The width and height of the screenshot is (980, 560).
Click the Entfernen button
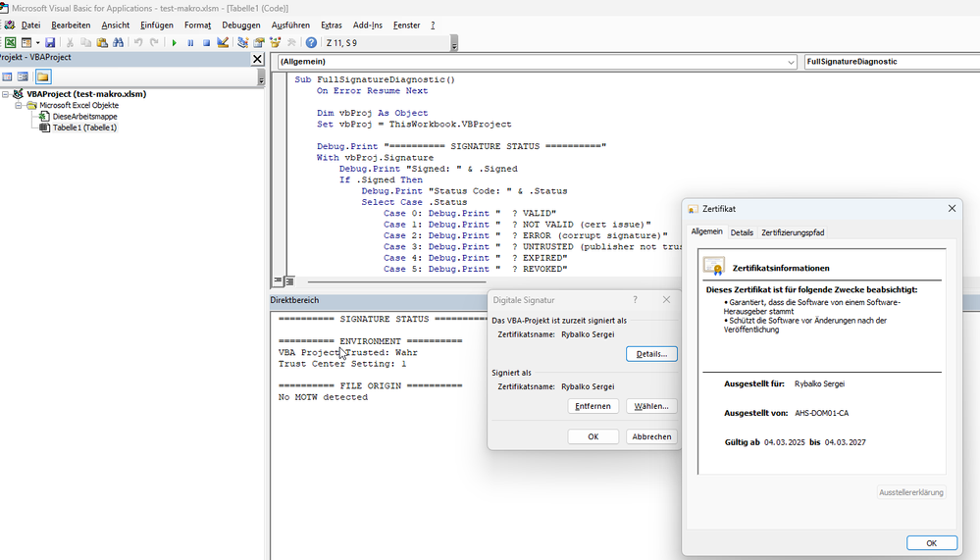click(x=593, y=406)
